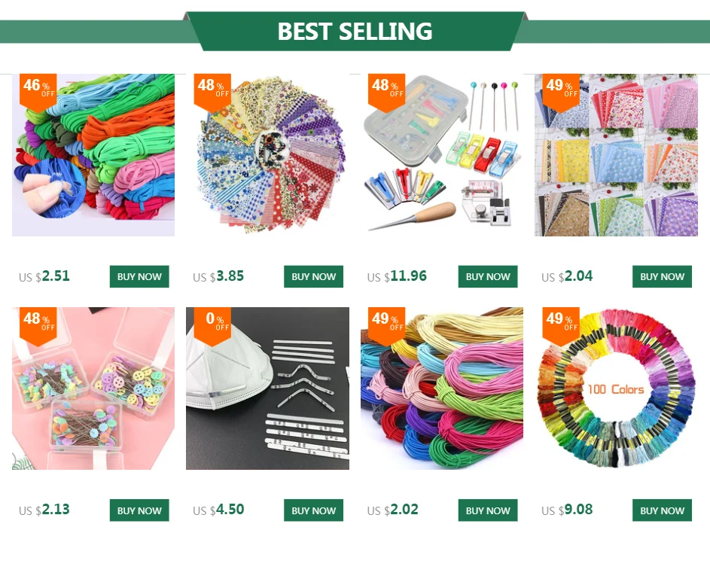Buy the US $2.51 elastic bands now
The width and height of the screenshot is (710, 588).
[139, 276]
